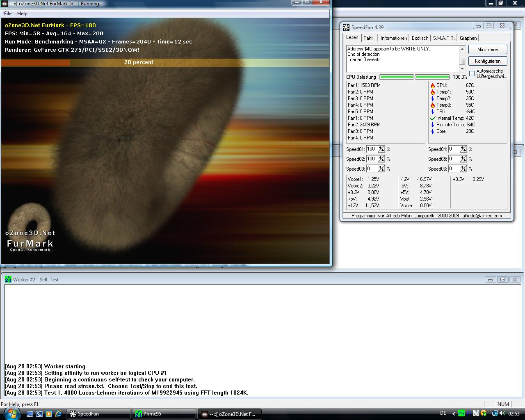Click alfredo@almico.com in SpeedFan footer
The width and height of the screenshot is (525, 420).
pos(482,216)
